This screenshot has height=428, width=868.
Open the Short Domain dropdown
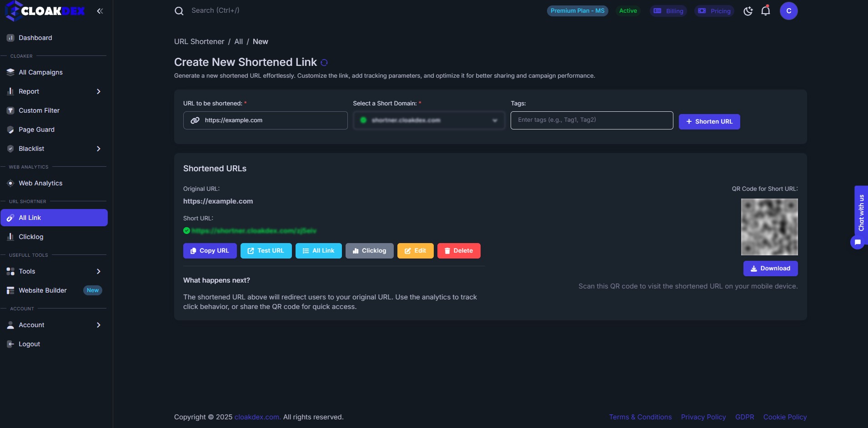coord(429,120)
